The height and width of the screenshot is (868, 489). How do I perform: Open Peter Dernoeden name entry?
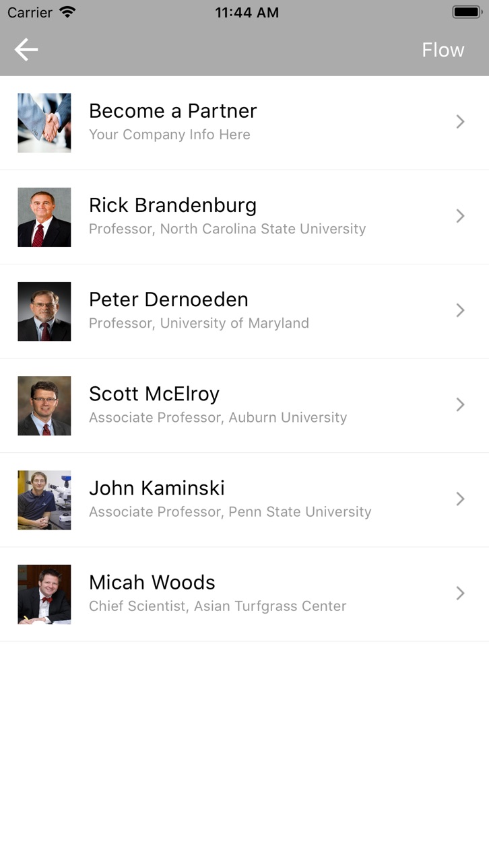tap(168, 299)
